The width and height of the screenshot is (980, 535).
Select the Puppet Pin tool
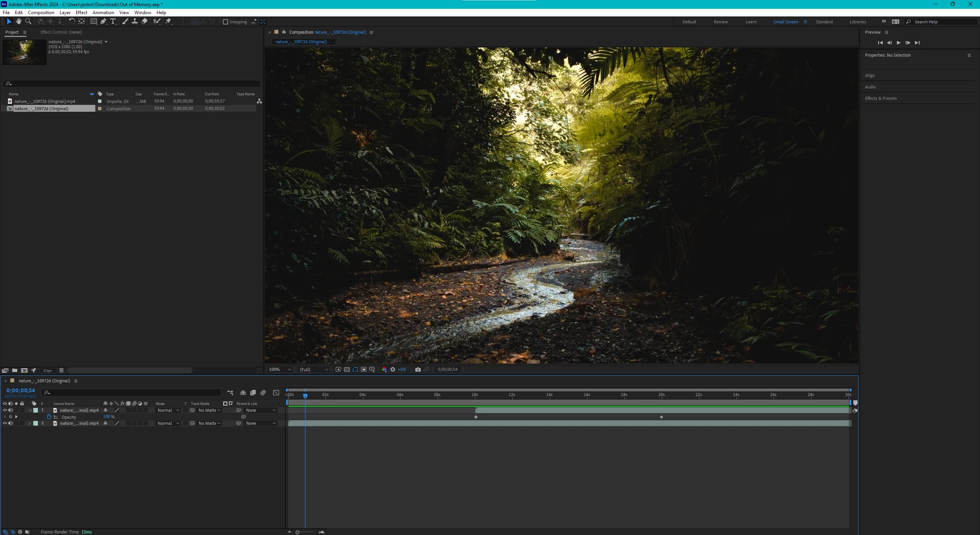tap(168, 21)
